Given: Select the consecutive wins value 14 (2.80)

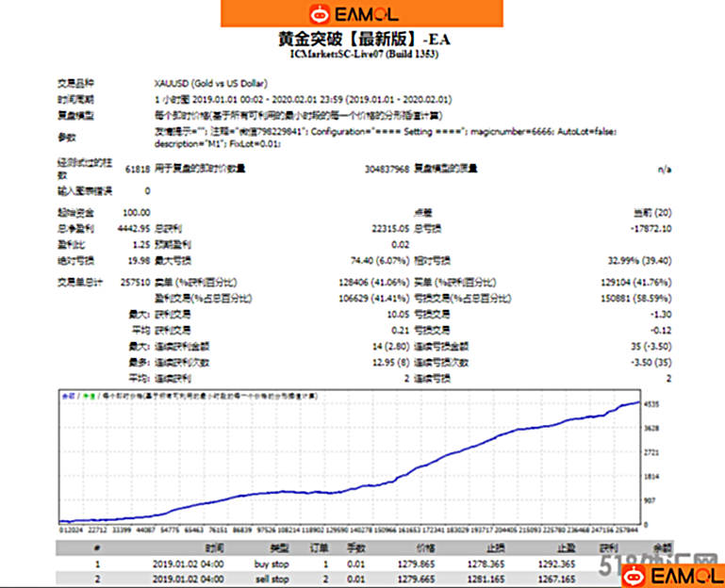Looking at the screenshot, I should [x=390, y=346].
